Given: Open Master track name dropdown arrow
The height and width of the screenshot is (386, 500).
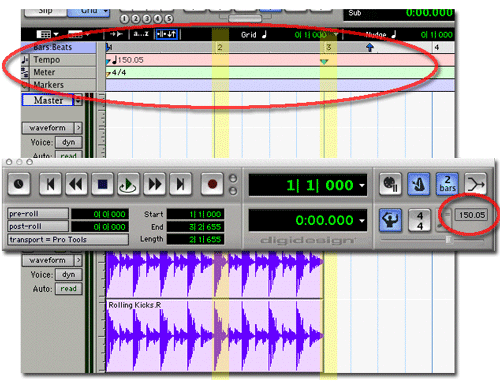Looking at the screenshot, I should point(78,100).
